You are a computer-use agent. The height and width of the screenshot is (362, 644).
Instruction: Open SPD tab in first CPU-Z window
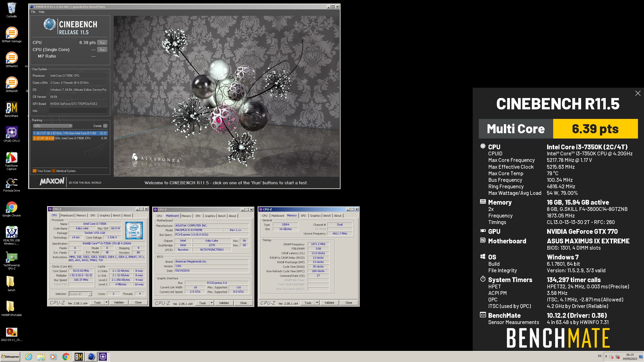point(93,215)
